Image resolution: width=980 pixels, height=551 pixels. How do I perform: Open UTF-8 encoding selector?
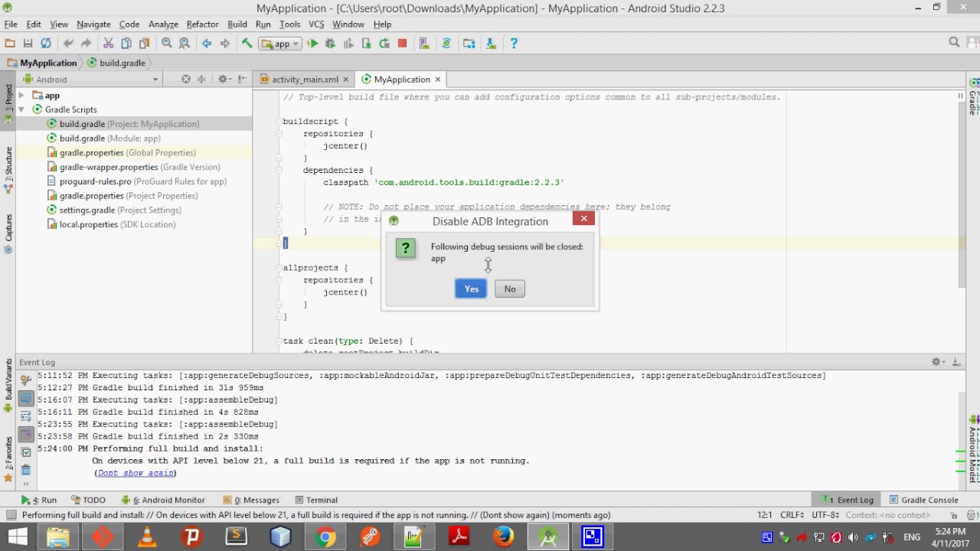[x=826, y=515]
